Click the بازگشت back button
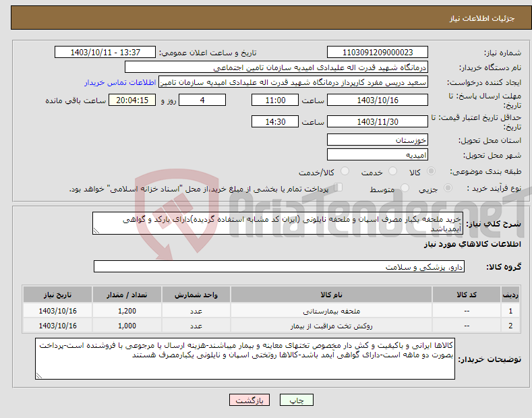Viewport: 532px width, 418px height. tap(249, 400)
